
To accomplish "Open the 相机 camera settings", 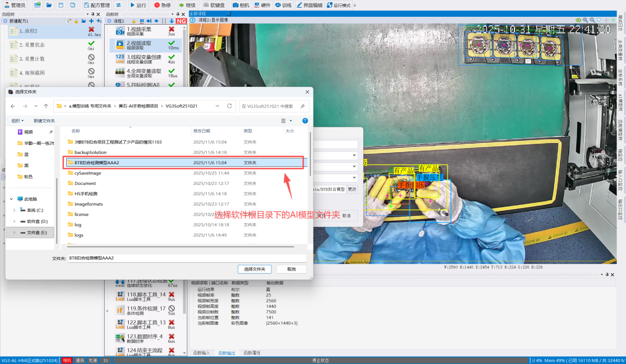I will pos(241,5).
